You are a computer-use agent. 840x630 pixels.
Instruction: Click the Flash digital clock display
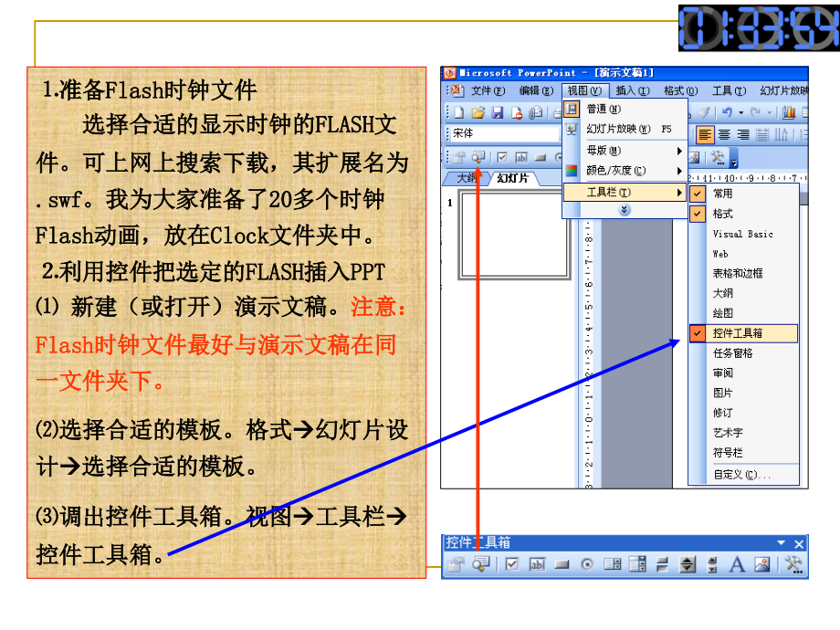[x=759, y=28]
